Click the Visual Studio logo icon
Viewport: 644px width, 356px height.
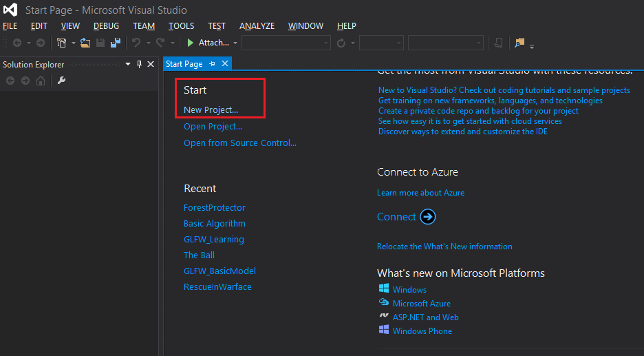point(10,10)
